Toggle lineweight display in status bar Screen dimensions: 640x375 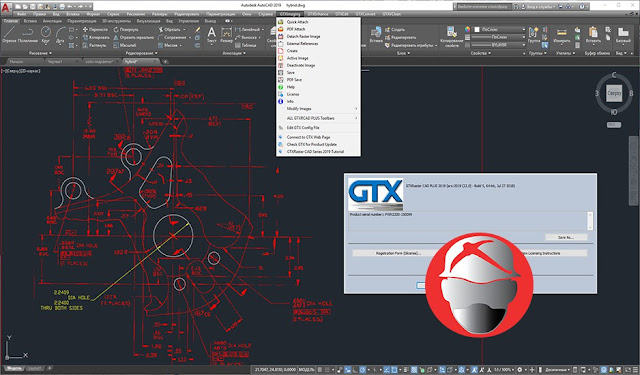coord(407,370)
